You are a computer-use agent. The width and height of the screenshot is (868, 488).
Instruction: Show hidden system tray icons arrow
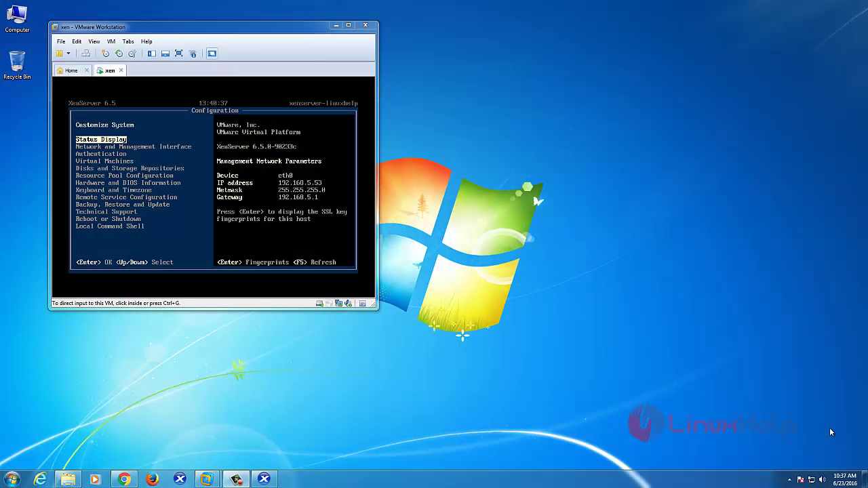point(789,480)
